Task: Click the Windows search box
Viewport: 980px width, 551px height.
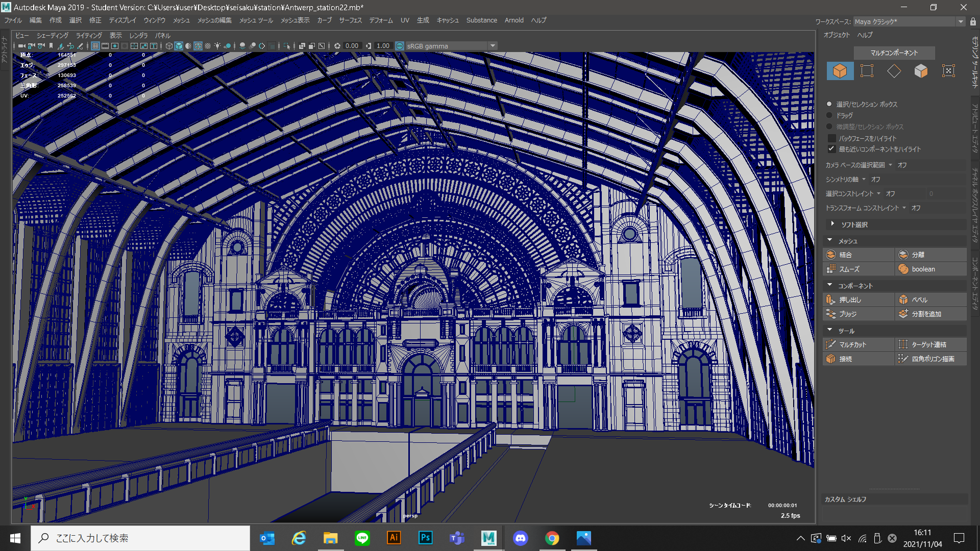Action: [140, 538]
